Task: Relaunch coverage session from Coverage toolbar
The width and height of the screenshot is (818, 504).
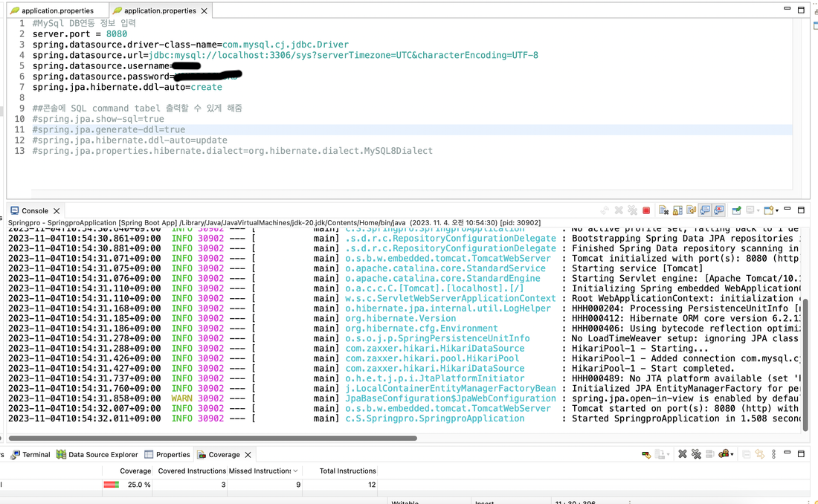Action: click(x=646, y=455)
